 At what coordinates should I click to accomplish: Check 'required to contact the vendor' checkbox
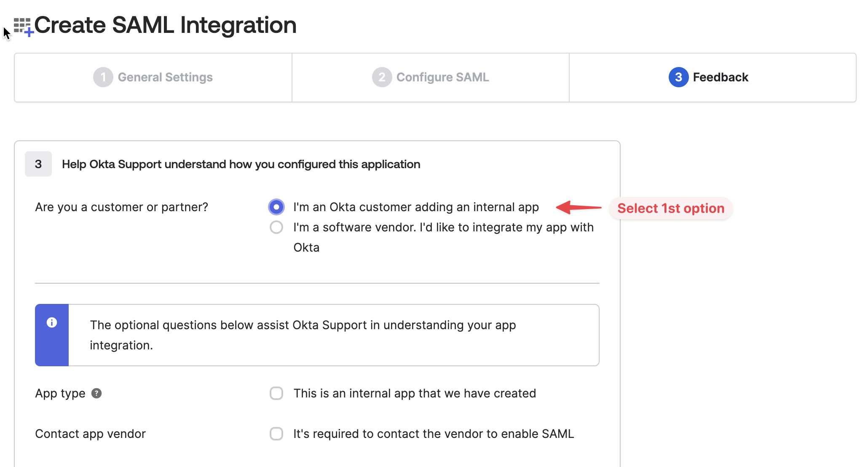coord(276,434)
